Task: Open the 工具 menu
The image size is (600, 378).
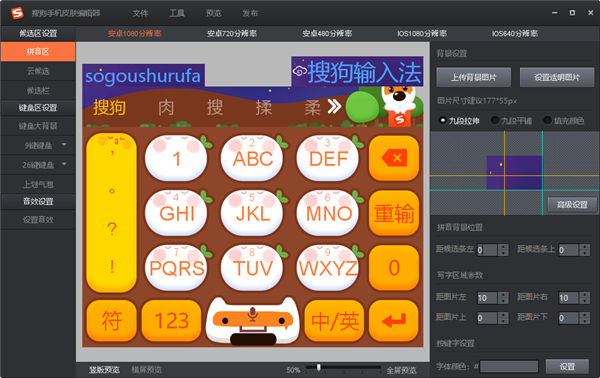Action: click(x=177, y=13)
